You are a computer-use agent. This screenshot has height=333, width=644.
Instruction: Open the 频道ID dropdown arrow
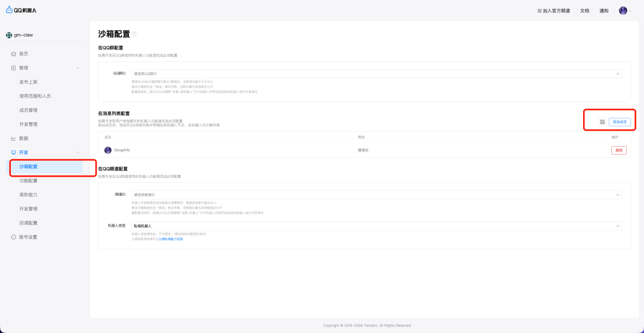[x=617, y=195]
